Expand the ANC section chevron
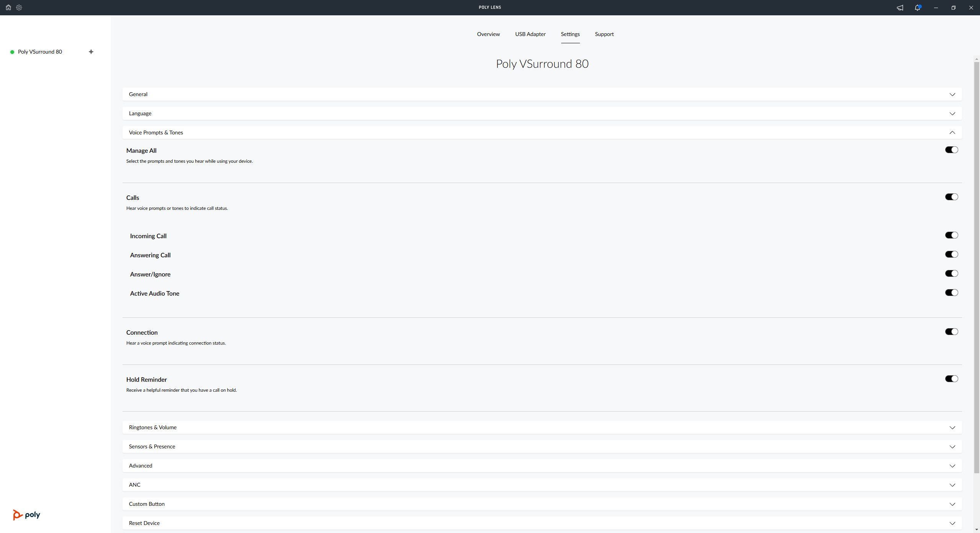This screenshot has height=533, width=980. [x=952, y=485]
